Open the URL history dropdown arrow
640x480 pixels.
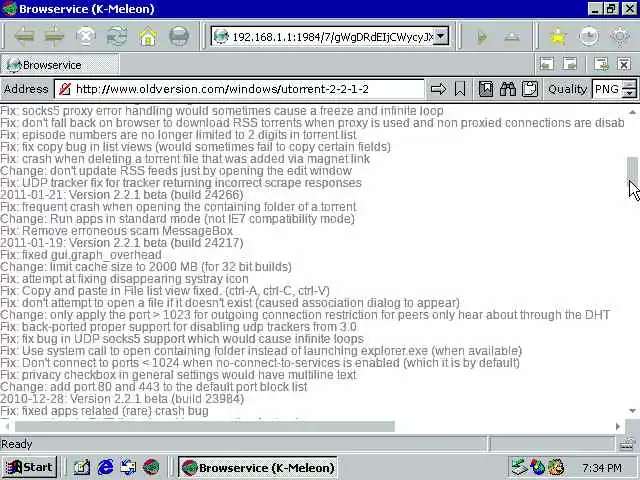tap(440, 36)
